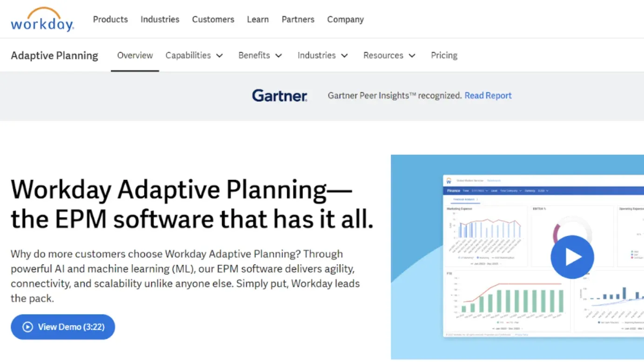Expand the Capabilities dropdown
Image resolution: width=644 pixels, height=362 pixels.
click(194, 55)
